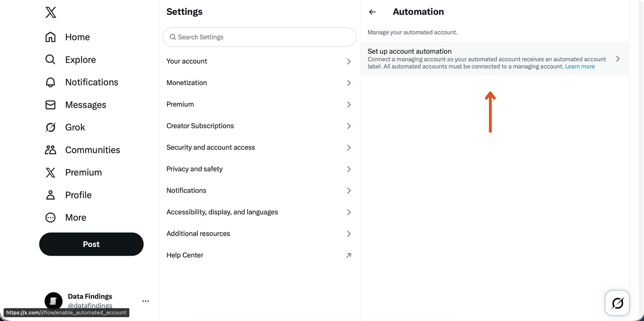Screen dimensions: 644x321
Task: View your Profile using the person icon
Action: [51, 195]
